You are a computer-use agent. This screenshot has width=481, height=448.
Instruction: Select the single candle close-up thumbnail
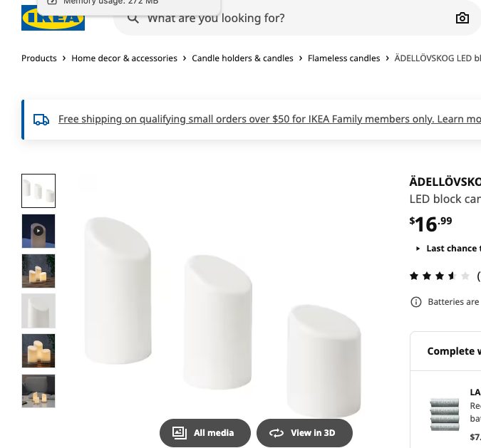(38, 311)
